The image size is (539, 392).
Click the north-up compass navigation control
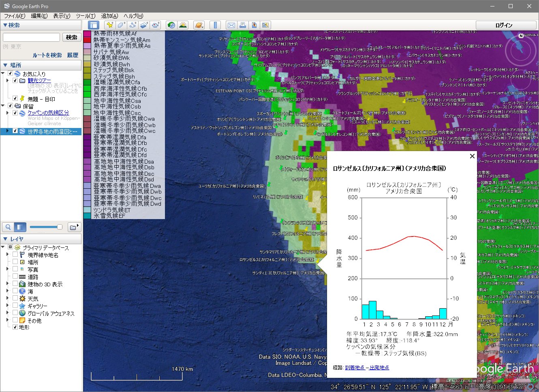521,36
